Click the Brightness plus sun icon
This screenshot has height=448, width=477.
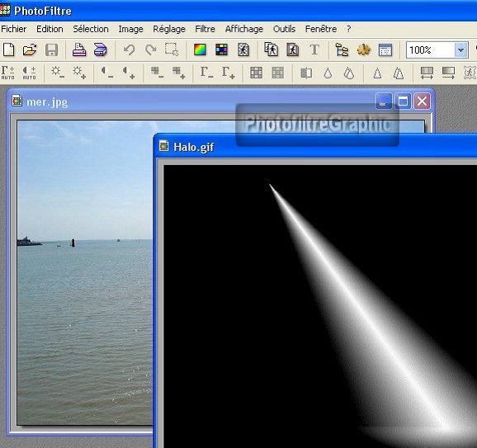coord(79,73)
